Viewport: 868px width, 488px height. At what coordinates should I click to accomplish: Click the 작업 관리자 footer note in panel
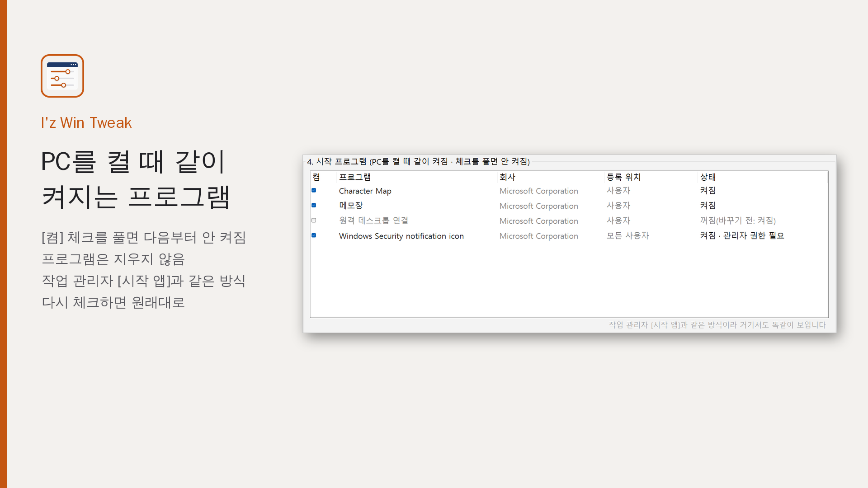717,325
